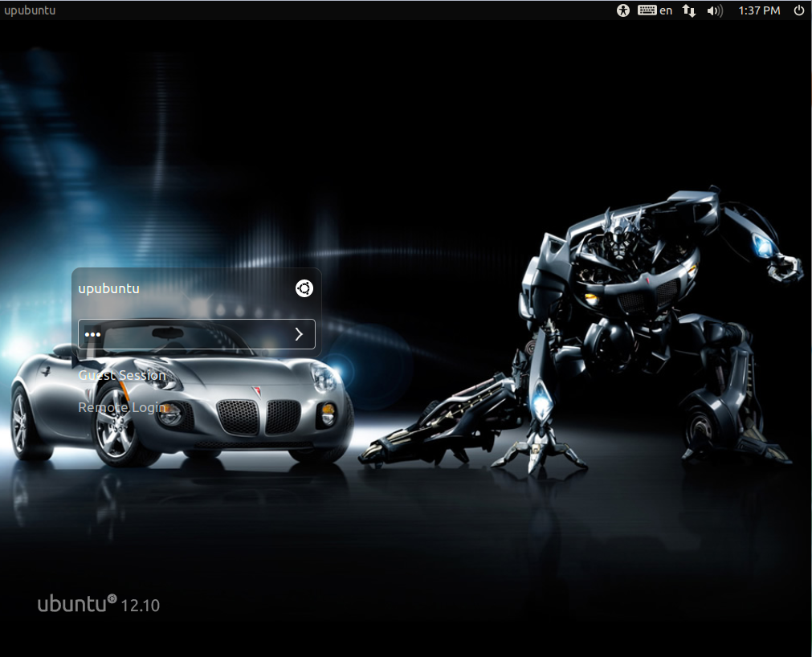Focus the password entry field
Viewport: 812px width, 657px height.
pyautogui.click(x=196, y=334)
